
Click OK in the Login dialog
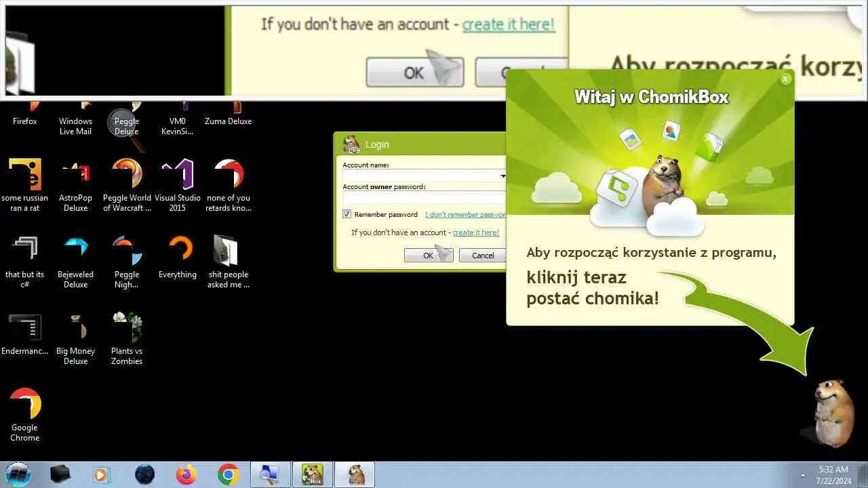(428, 256)
